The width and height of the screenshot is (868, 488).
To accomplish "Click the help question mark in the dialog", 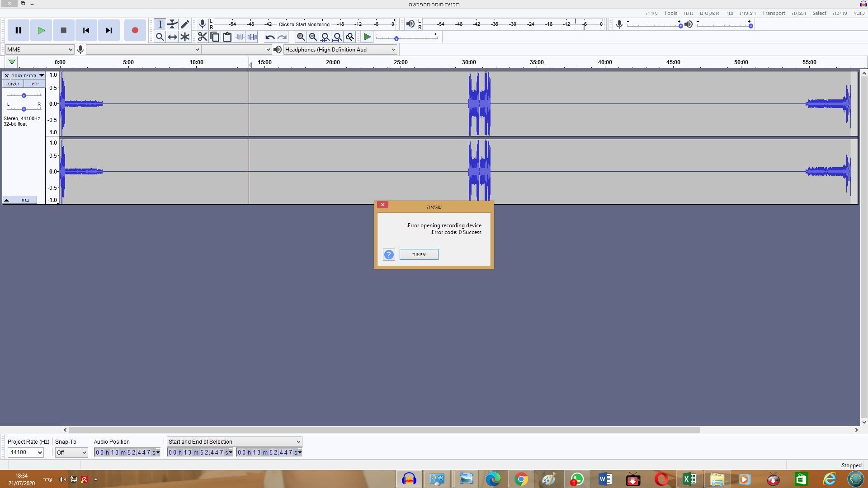I will pos(389,254).
